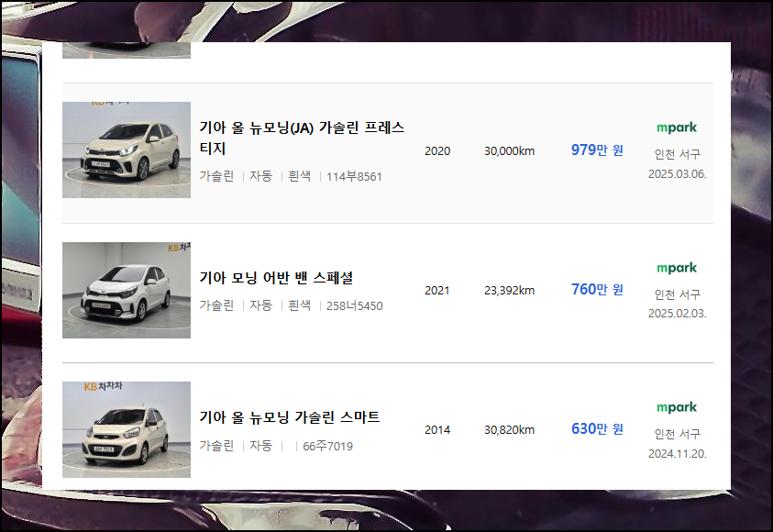Select the 979만 원 price
Screen dimensions: 773x532
(x=597, y=150)
